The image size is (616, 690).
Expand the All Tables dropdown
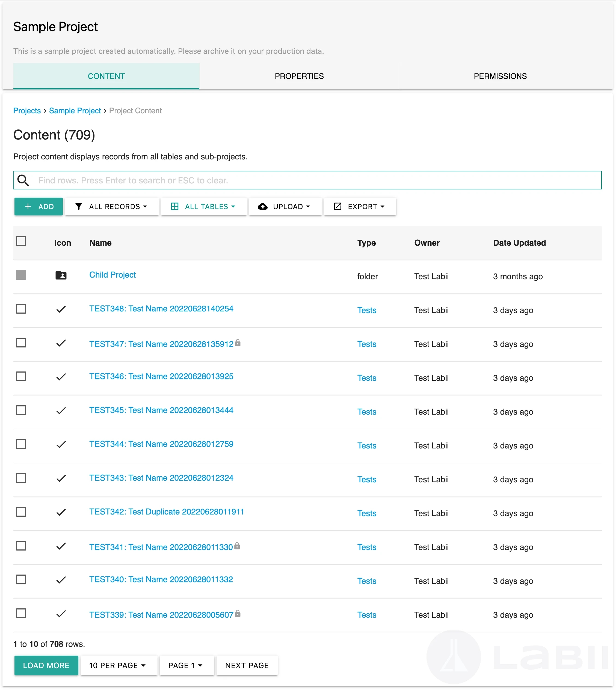point(203,206)
